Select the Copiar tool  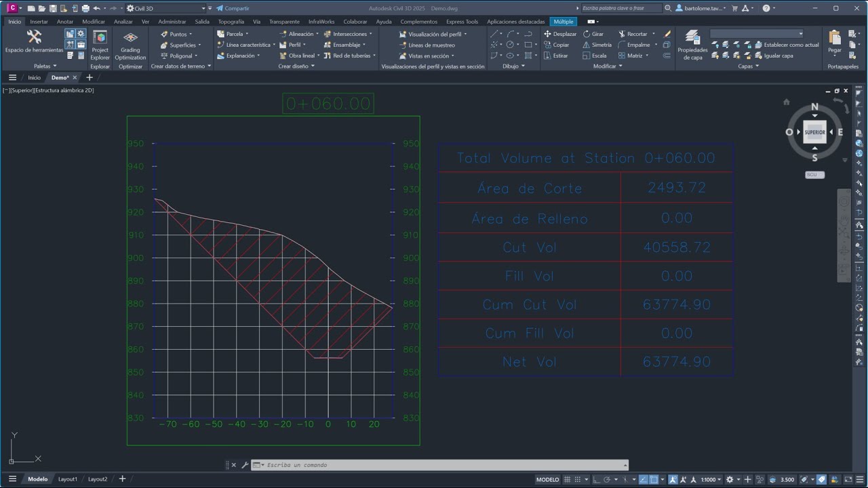pyautogui.click(x=557, y=45)
